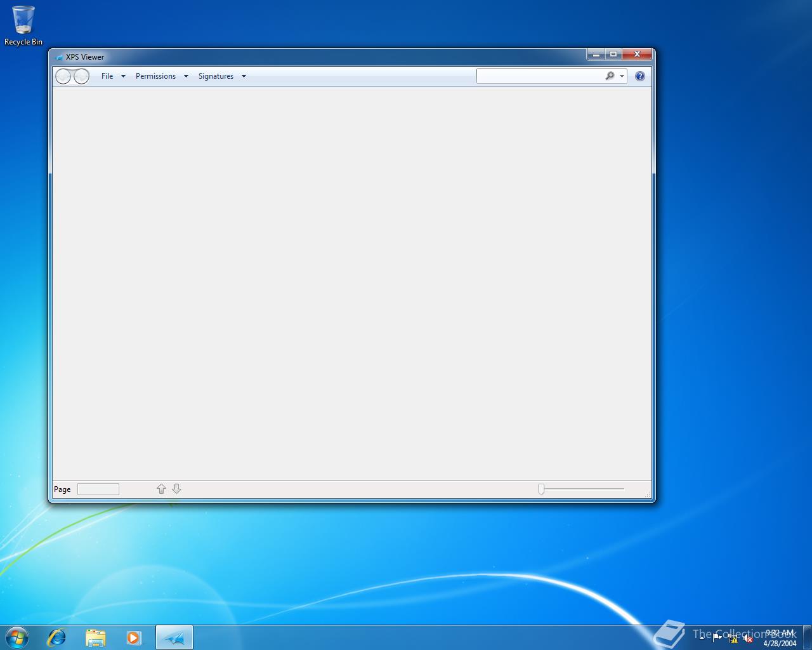Click the muted volume tray icon
This screenshot has width=812, height=650.
click(748, 639)
